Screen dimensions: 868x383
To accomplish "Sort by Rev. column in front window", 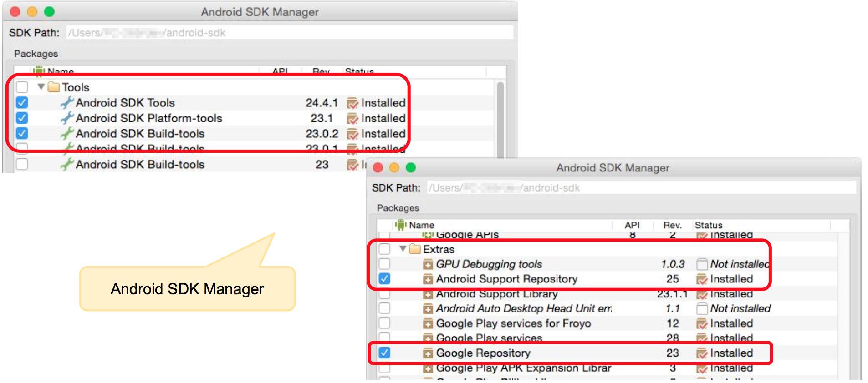I will click(x=672, y=225).
